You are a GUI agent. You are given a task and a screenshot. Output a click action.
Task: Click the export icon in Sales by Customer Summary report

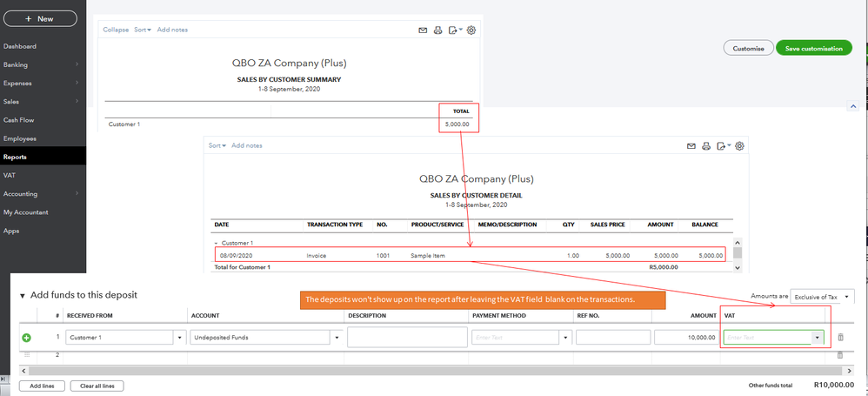(455, 30)
